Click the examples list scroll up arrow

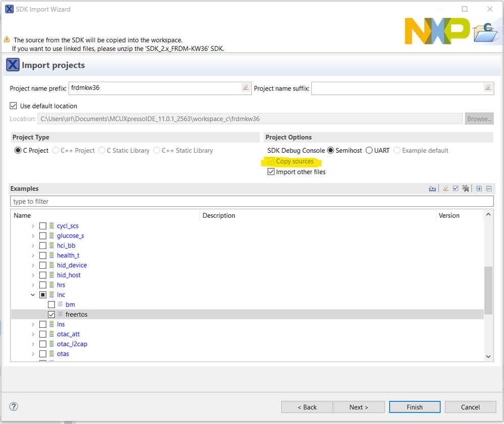point(488,214)
